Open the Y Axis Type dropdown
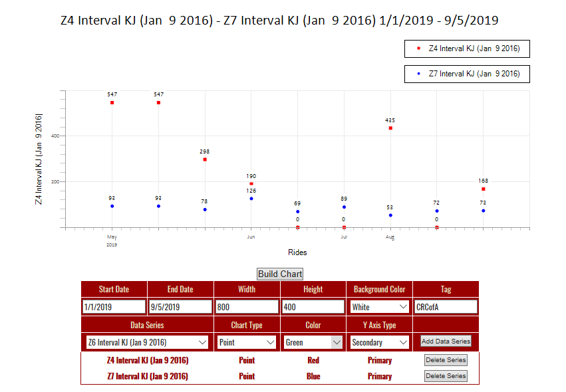The height and width of the screenshot is (392, 566). coord(380,342)
